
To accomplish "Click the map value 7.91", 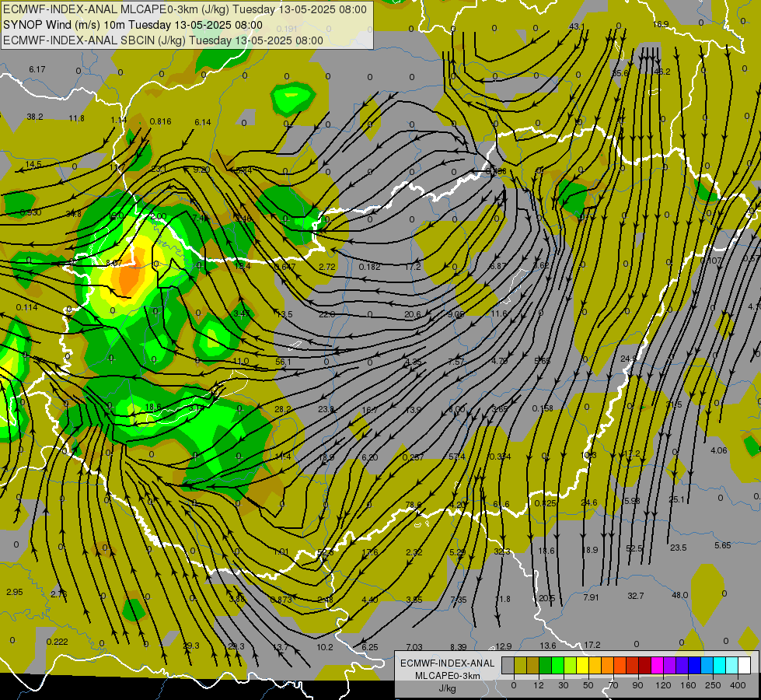I will [591, 597].
